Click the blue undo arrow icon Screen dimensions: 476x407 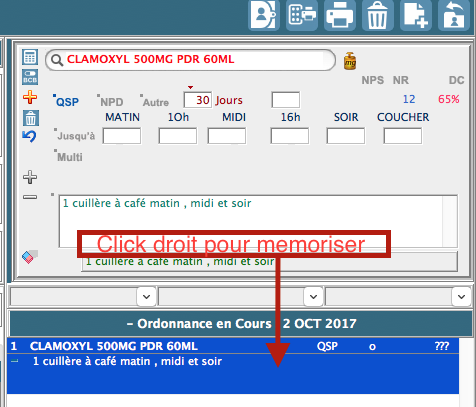pos(29,136)
